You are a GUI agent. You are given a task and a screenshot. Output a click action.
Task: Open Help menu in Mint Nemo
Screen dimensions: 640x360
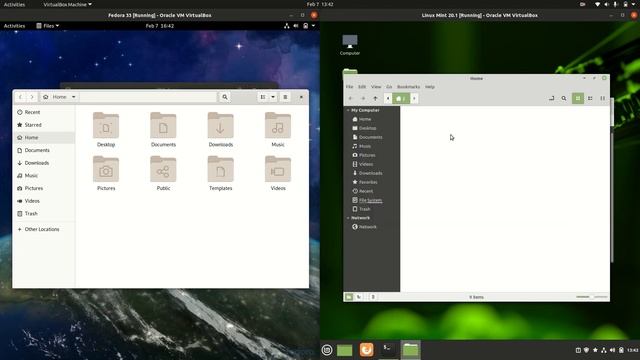430,87
